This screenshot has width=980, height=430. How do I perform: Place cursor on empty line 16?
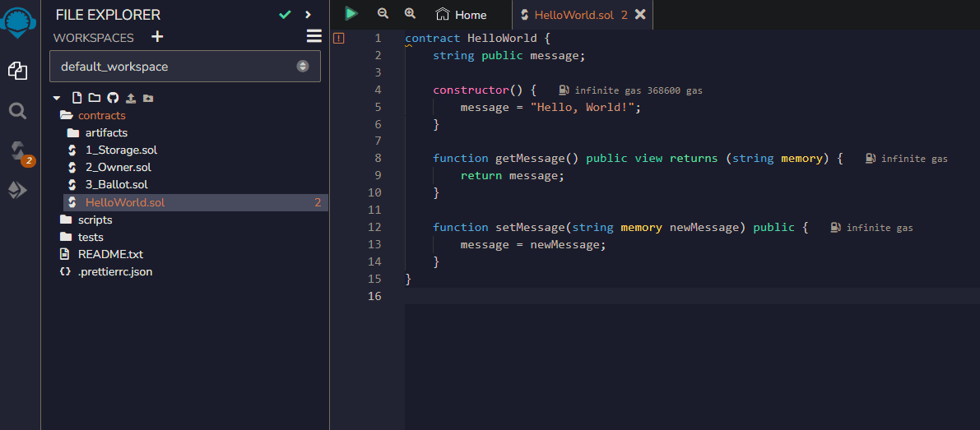(x=693, y=296)
